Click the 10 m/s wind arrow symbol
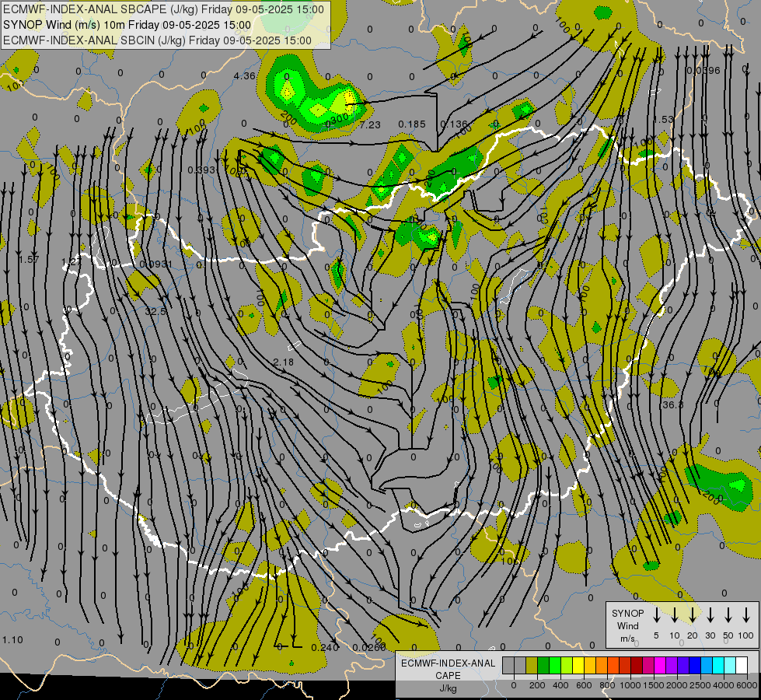761x700 pixels. pyautogui.click(x=674, y=615)
